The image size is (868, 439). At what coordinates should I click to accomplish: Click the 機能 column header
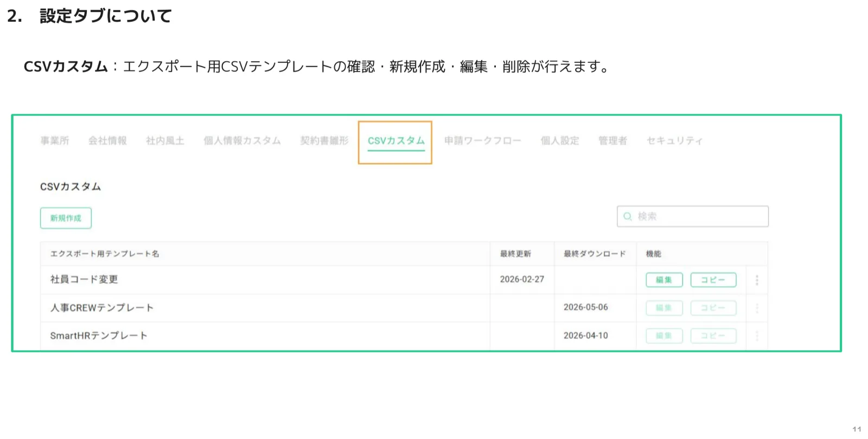tap(654, 254)
